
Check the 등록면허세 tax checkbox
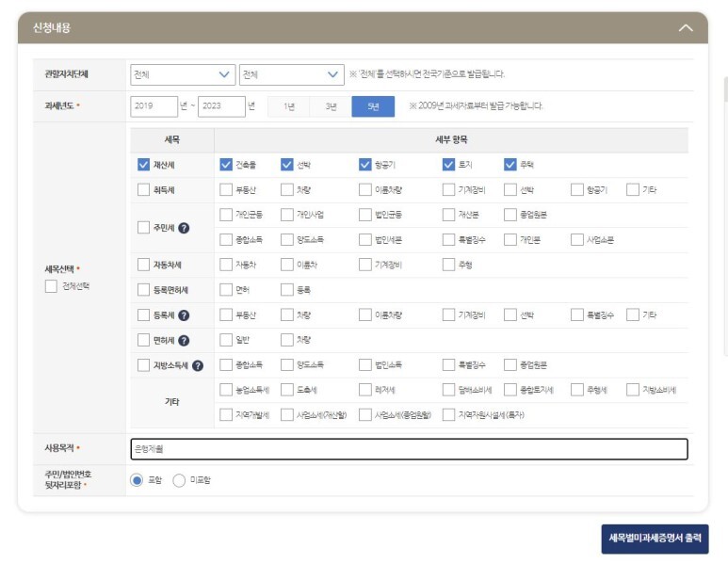click(x=143, y=290)
